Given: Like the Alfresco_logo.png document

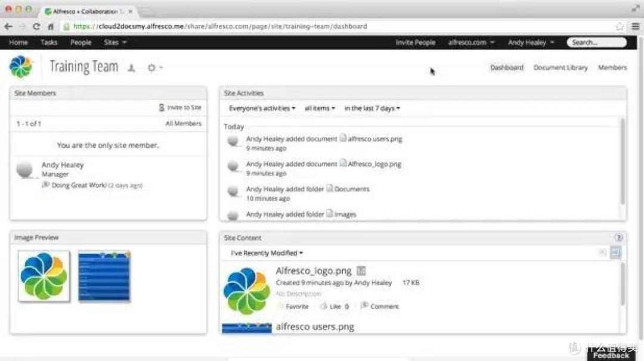Looking at the screenshot, I should pos(334,306).
